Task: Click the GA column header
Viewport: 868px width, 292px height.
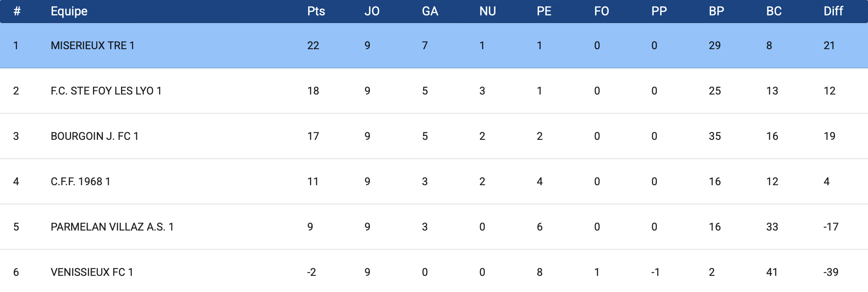Action: click(x=430, y=11)
